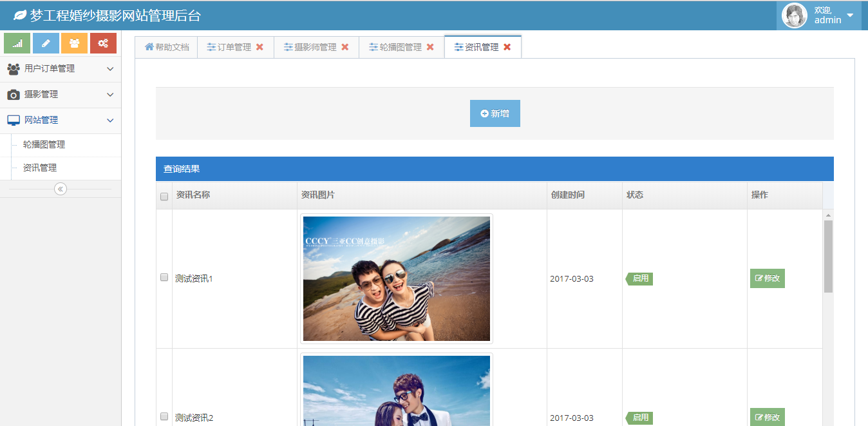The width and height of the screenshot is (868, 426).
Task: Click the 2017-03-03 date of 测试资讯2
Action: pyautogui.click(x=572, y=418)
